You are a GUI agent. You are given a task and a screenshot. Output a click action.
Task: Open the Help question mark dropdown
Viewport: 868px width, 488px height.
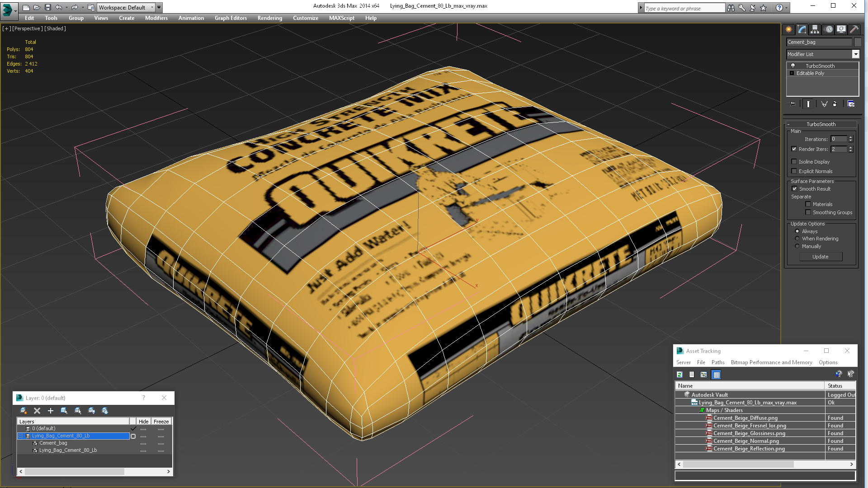pyautogui.click(x=787, y=8)
